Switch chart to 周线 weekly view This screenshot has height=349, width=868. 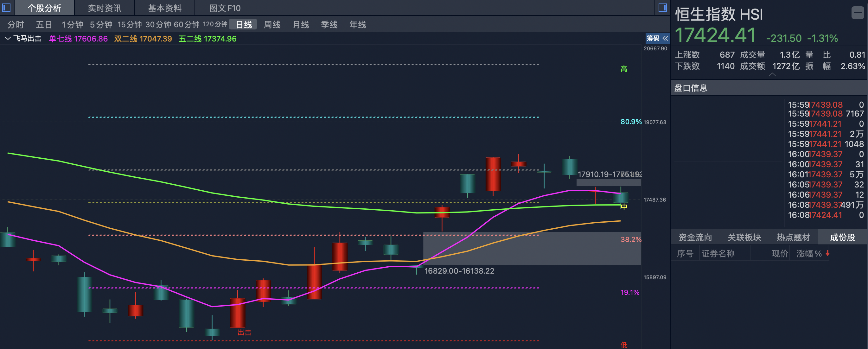coord(272,24)
